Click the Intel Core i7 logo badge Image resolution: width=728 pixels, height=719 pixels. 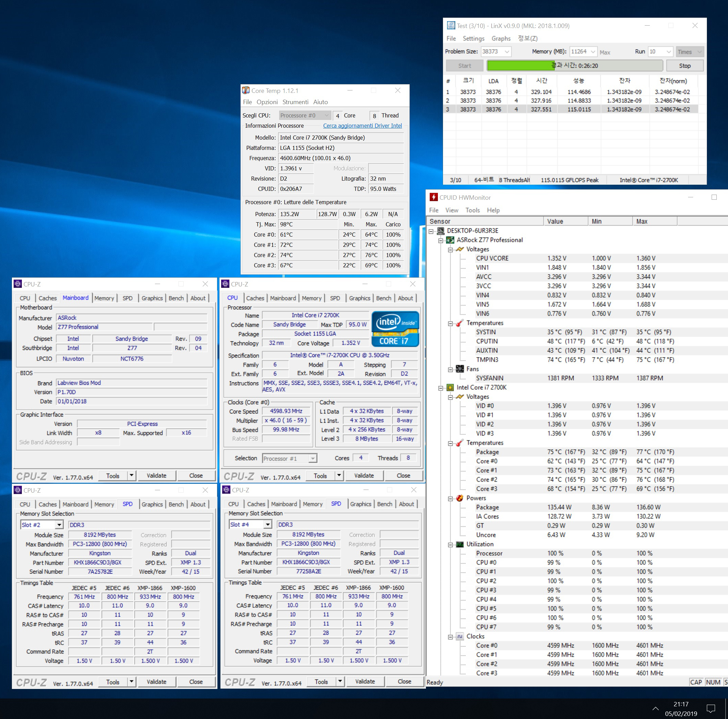click(x=395, y=328)
